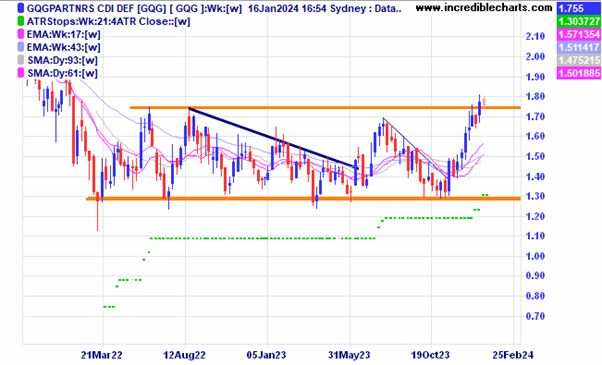Click the 0.80 price axis label
Image resolution: width=602 pixels, height=365 pixels.
pos(535,296)
